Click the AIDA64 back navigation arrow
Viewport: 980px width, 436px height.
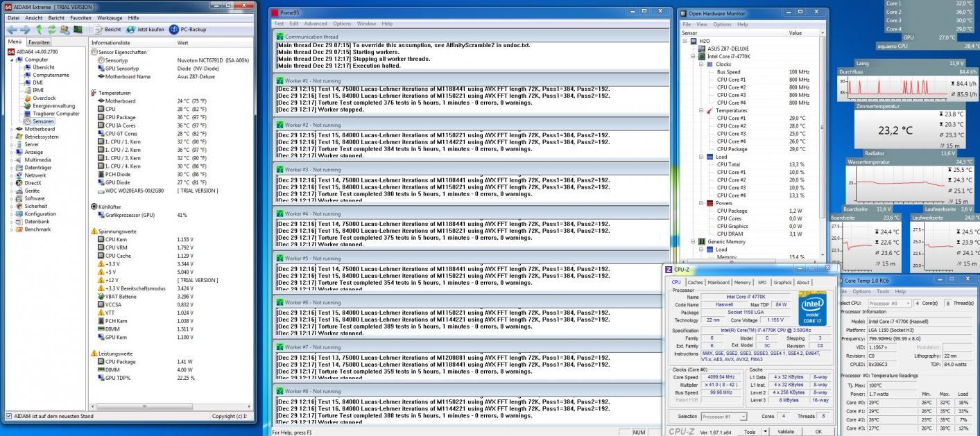point(11,30)
